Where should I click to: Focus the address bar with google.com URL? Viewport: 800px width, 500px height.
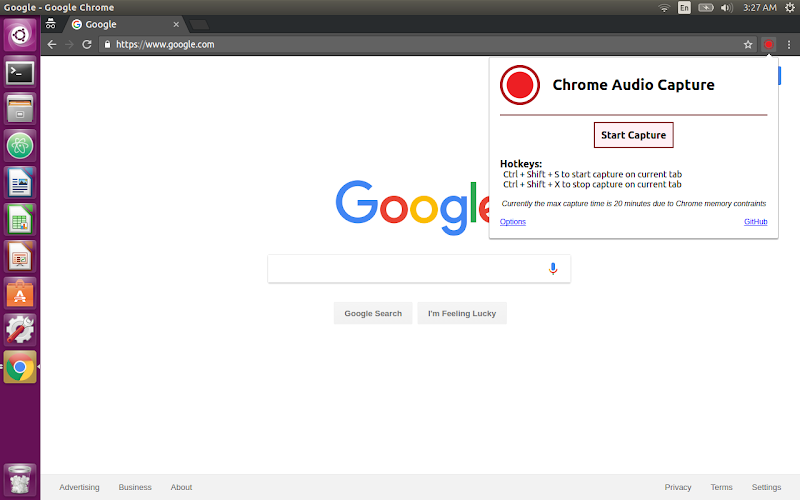420,44
